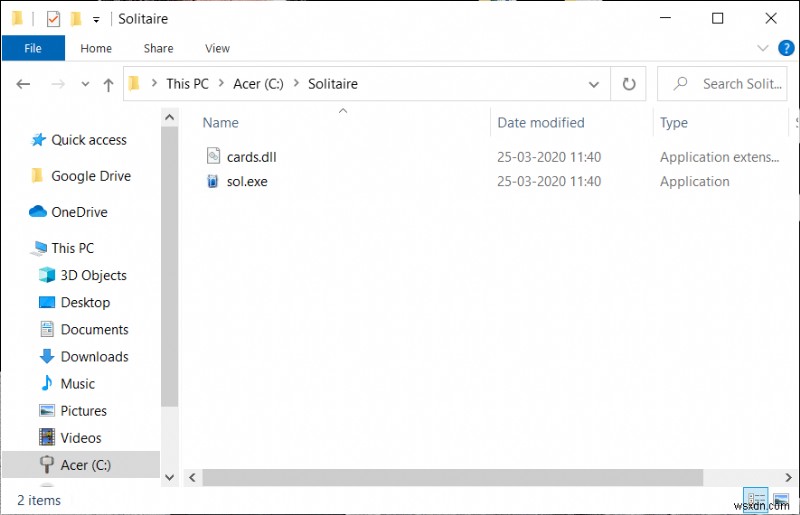Click the Search Solitaire input field

(x=722, y=84)
